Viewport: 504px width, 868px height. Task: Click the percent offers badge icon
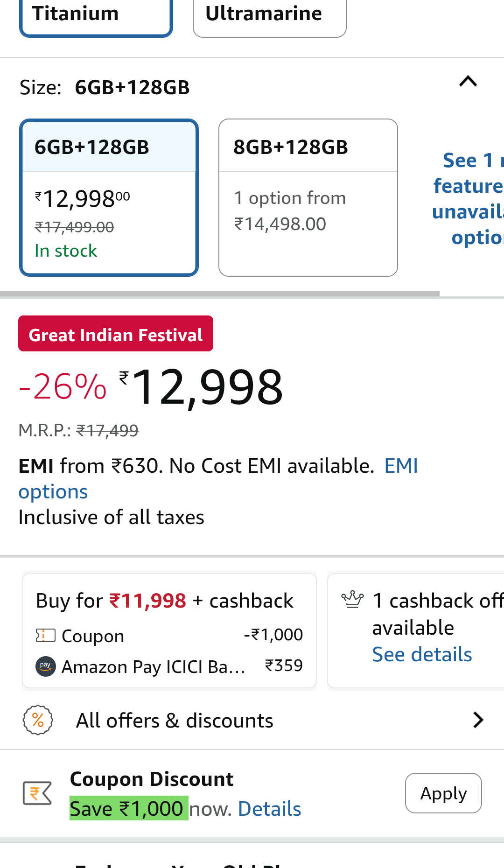click(x=38, y=720)
